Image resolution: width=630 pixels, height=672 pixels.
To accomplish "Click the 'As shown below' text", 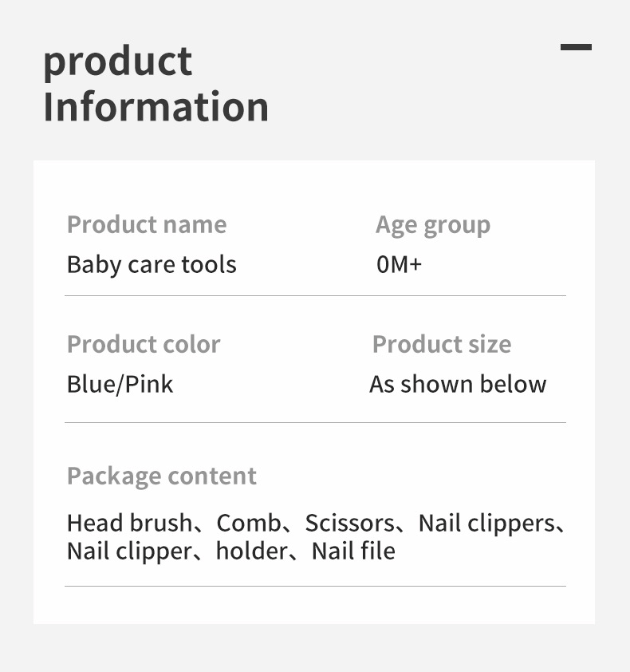I will (458, 384).
